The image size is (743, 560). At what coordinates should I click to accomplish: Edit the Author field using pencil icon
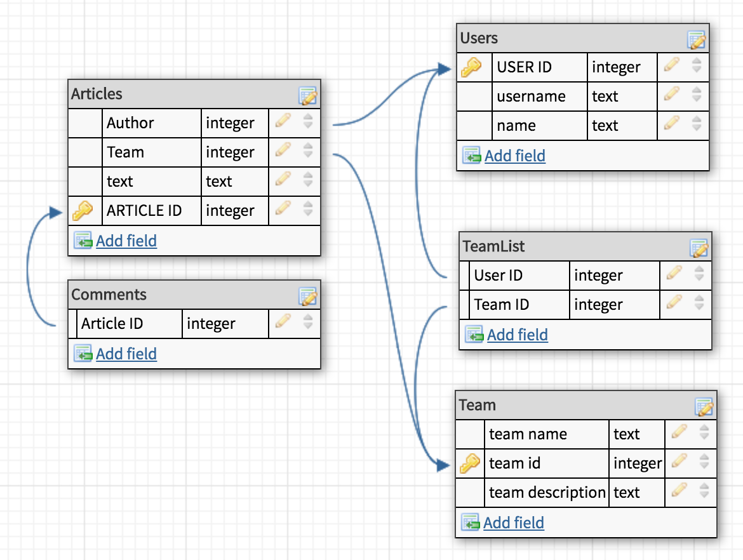click(283, 122)
